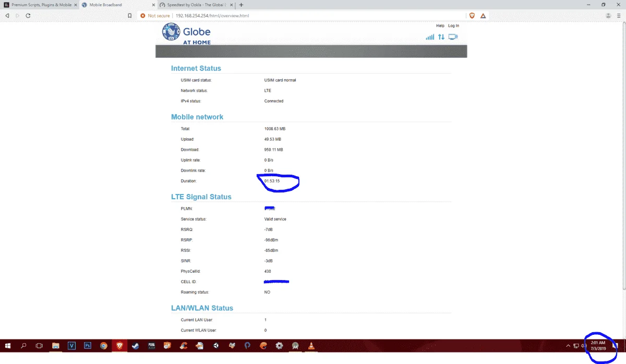Viewport: 626px width, 364px height.
Task: Open VLC media player from taskbar
Action: [x=311, y=345]
